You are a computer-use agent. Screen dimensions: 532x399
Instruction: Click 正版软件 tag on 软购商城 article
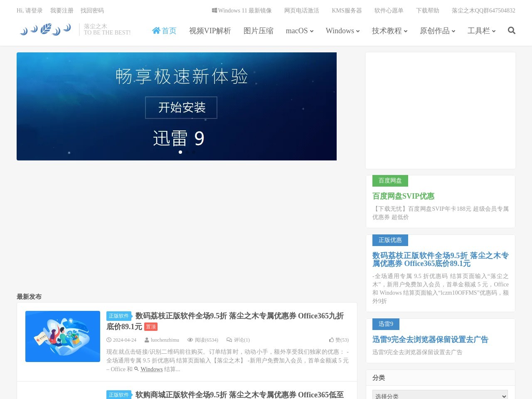pos(119,395)
